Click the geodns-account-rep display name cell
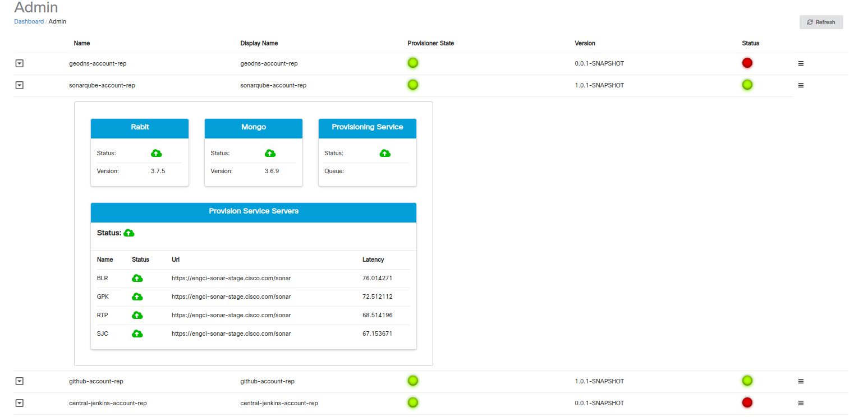868x417 pixels. pos(269,63)
